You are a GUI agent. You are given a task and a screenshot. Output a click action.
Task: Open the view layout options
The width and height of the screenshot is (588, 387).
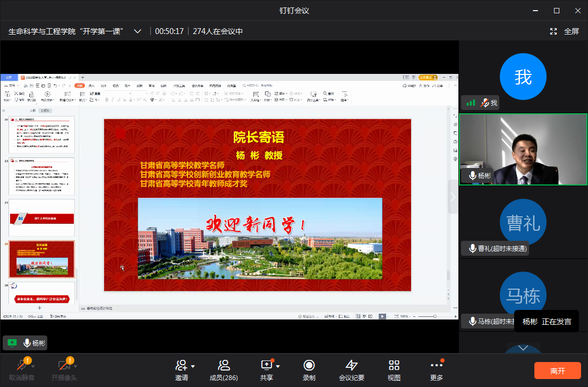(x=394, y=366)
